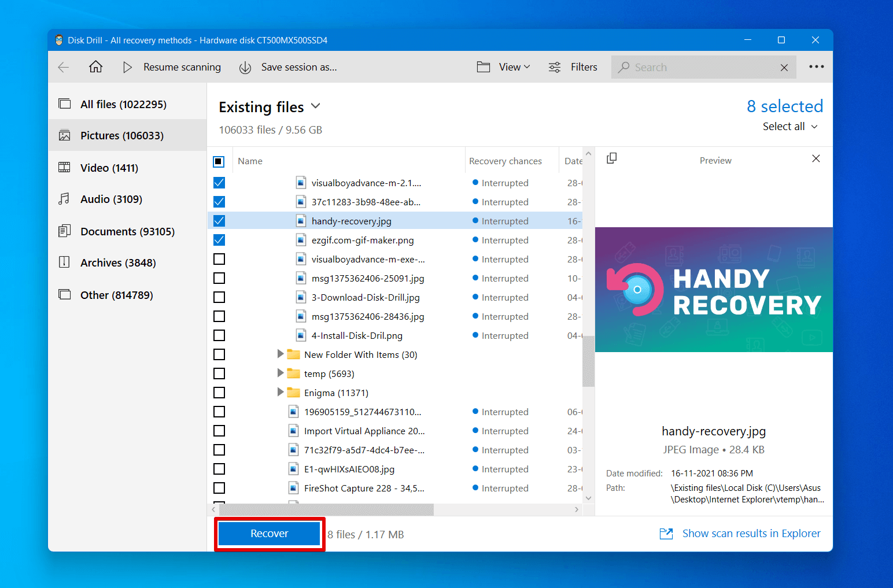Uncheck handy-recovery.jpg checkbox
Image resolution: width=893 pixels, height=588 pixels.
pyautogui.click(x=219, y=221)
